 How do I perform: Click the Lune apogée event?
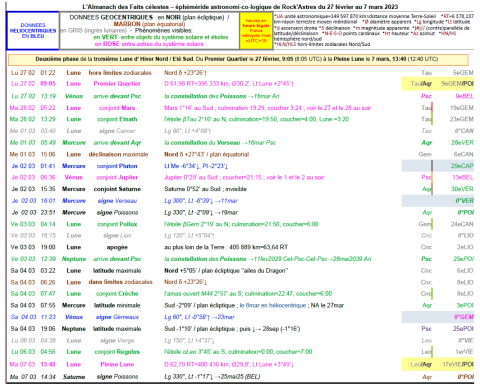[x=117, y=247]
